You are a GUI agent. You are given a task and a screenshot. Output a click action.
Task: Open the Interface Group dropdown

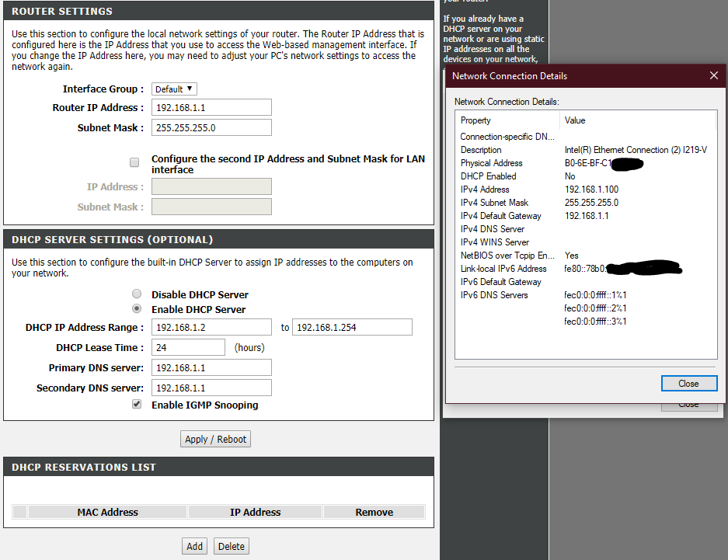tap(173, 89)
